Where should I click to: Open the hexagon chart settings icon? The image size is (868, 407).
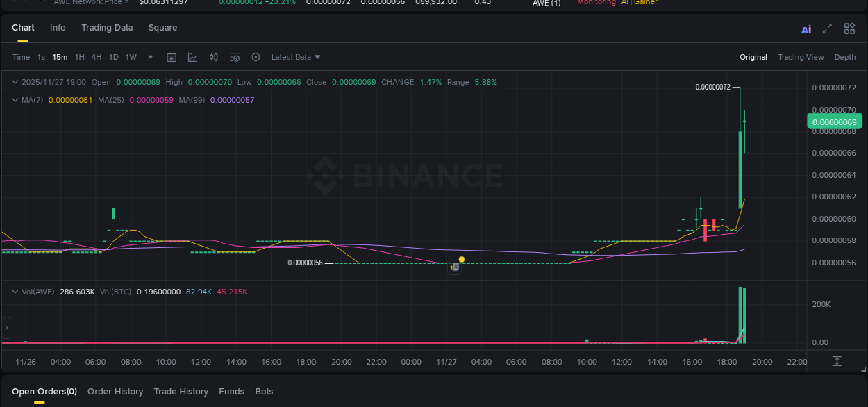click(x=256, y=57)
